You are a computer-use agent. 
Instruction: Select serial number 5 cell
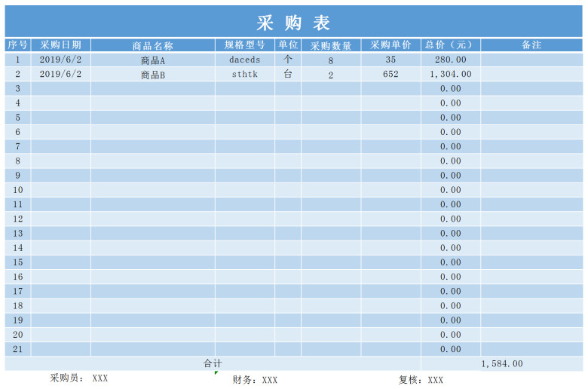(x=17, y=118)
